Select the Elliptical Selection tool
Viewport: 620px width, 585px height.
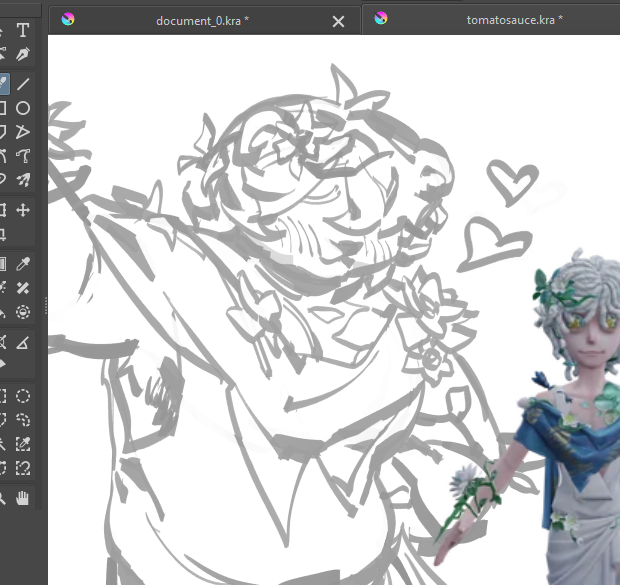tap(23, 396)
